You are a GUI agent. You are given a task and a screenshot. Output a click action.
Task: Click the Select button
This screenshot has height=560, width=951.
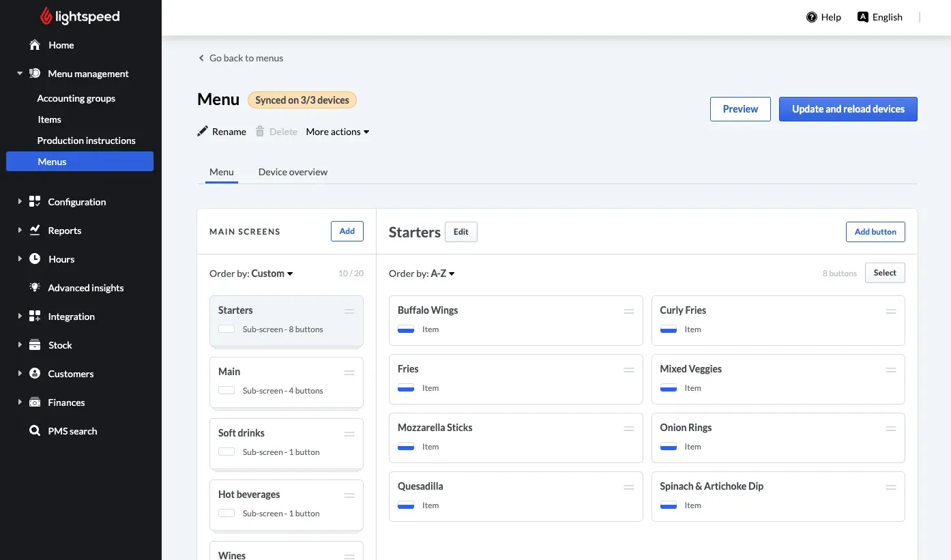(x=885, y=273)
